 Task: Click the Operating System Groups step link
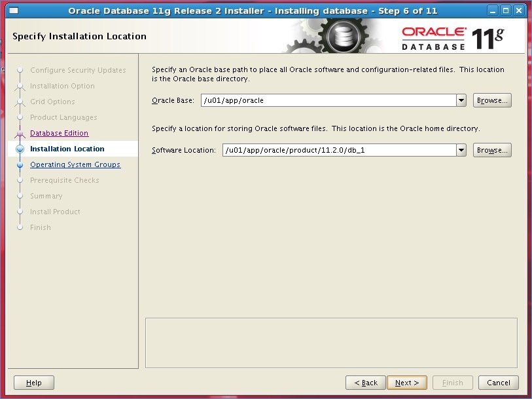[x=75, y=164]
